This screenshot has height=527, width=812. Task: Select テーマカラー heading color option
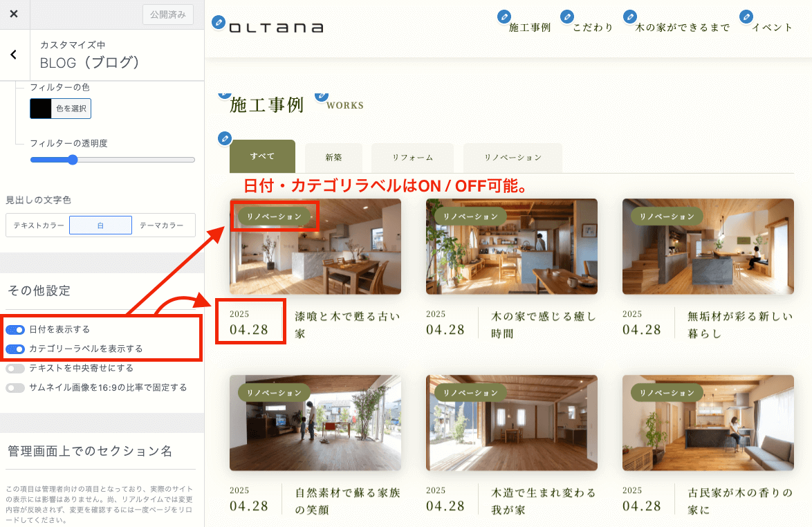coord(162,225)
